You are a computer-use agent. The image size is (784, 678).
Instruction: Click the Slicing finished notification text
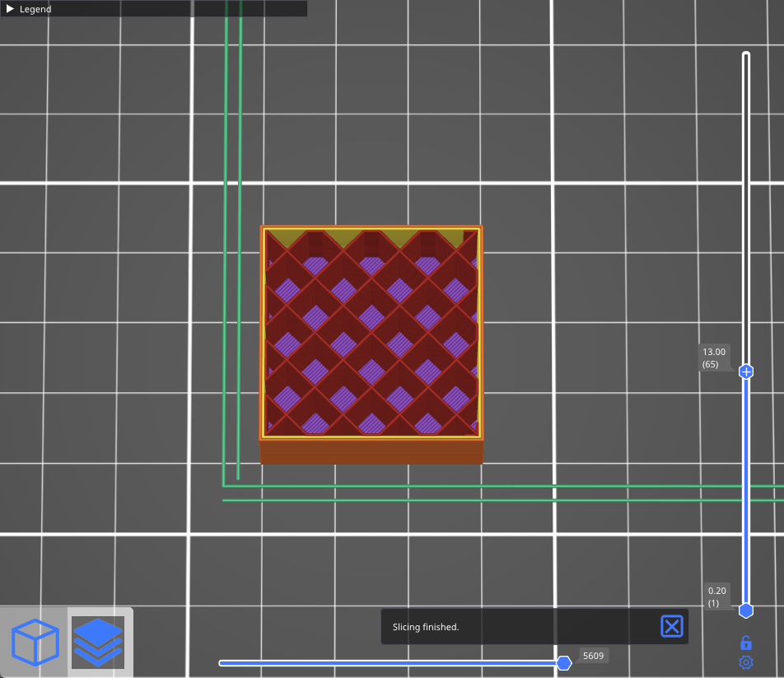coord(426,626)
